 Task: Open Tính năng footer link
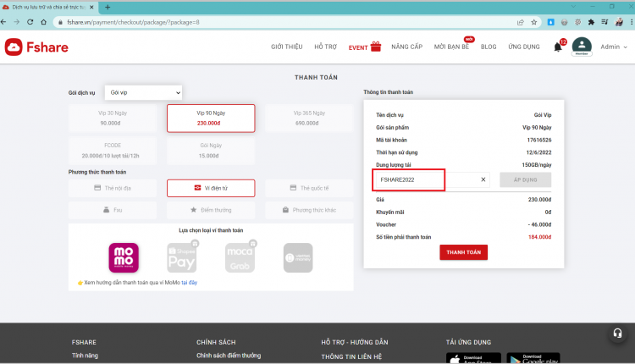click(85, 356)
